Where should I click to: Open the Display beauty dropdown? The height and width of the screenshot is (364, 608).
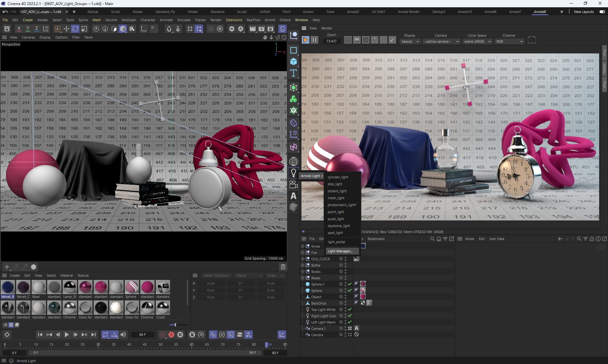410,42
